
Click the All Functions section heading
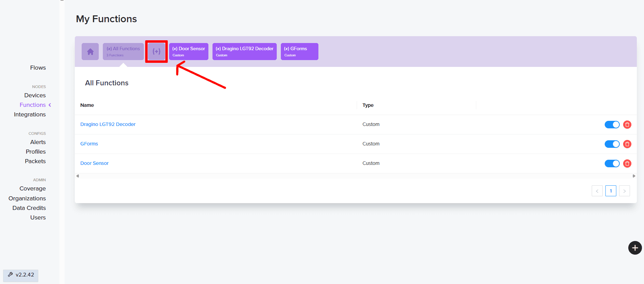click(x=107, y=83)
